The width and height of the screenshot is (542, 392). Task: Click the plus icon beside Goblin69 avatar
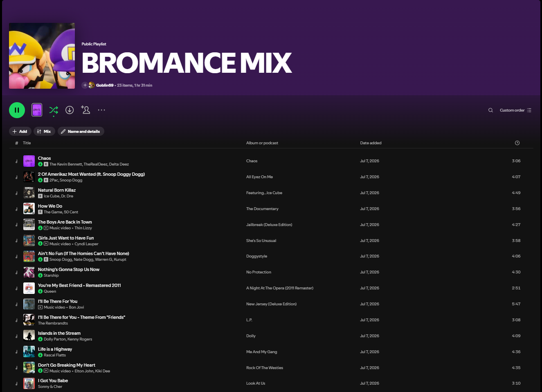click(x=85, y=85)
